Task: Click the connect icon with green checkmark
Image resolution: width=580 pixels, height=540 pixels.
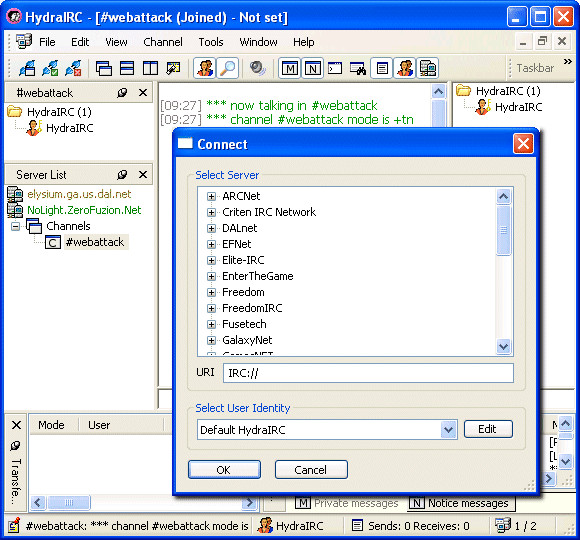Action: click(50, 68)
